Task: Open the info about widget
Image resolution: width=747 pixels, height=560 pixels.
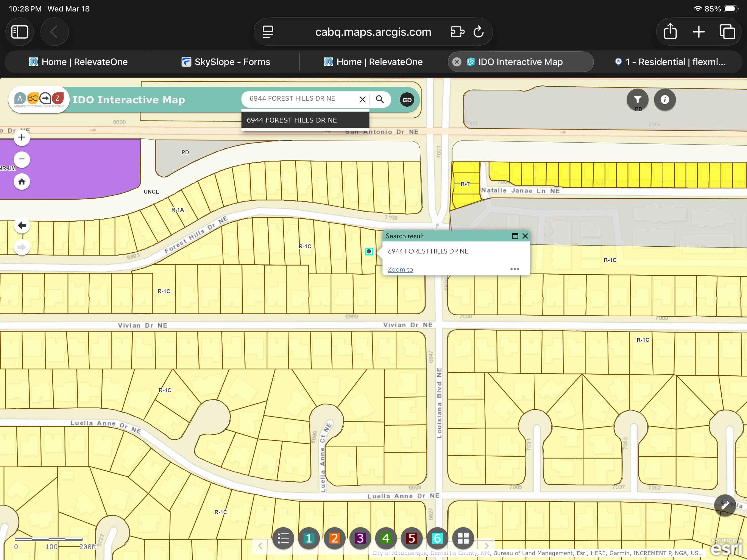Action: [665, 100]
